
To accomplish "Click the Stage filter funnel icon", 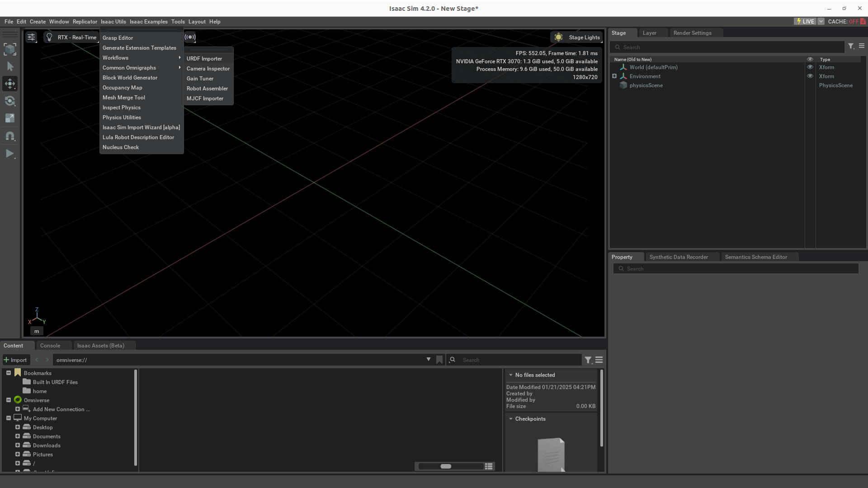I will pos(851,47).
